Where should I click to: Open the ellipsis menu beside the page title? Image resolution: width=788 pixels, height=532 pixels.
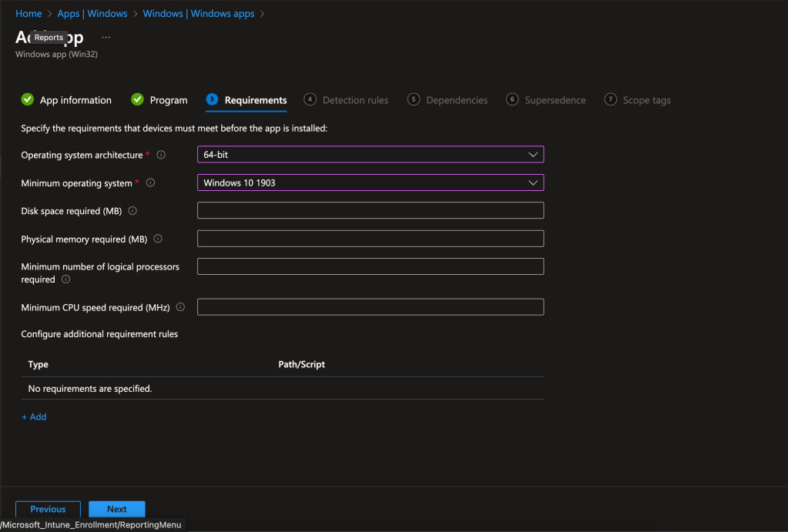[x=106, y=38]
